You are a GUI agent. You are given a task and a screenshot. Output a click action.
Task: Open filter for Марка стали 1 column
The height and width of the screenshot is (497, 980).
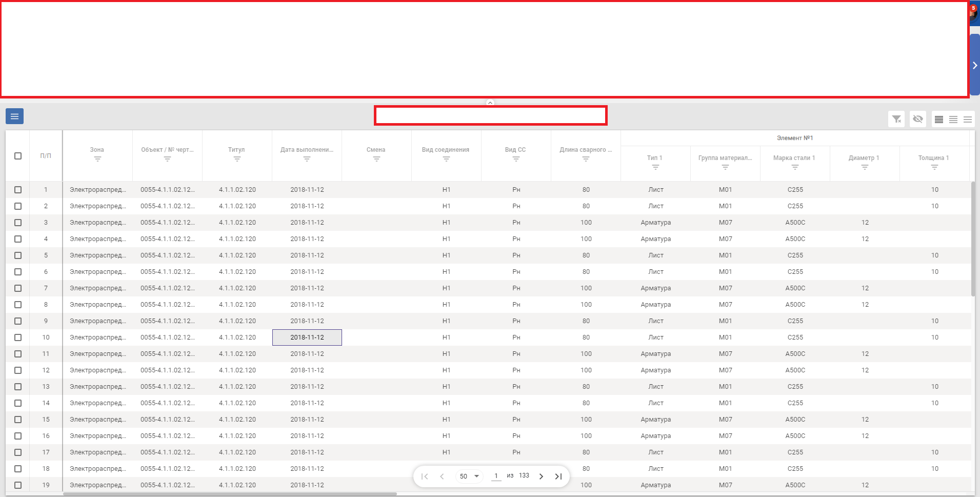(795, 167)
